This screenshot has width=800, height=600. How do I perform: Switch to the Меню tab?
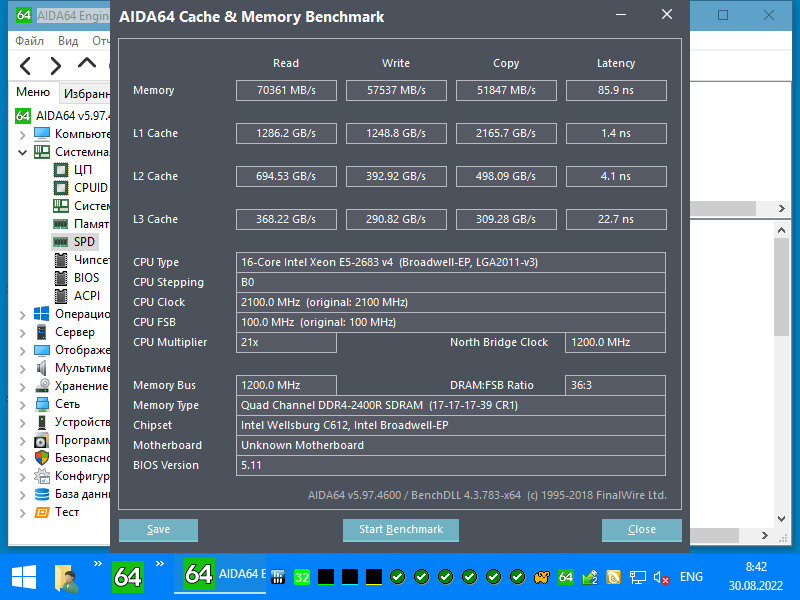click(x=33, y=92)
